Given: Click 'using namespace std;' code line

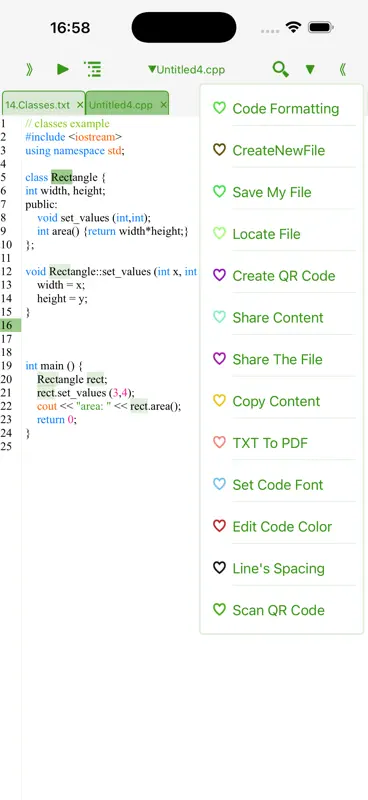Looking at the screenshot, I should click(75, 151).
